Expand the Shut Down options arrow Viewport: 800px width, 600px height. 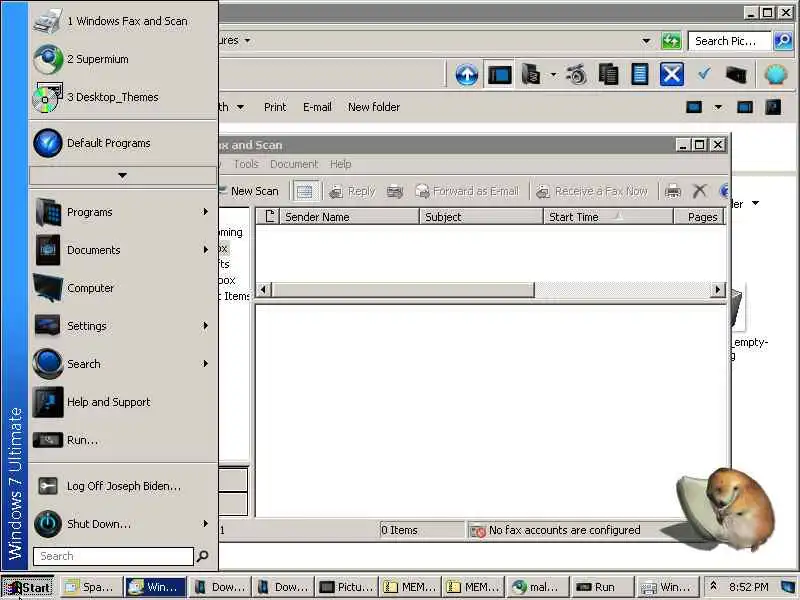[206, 523]
